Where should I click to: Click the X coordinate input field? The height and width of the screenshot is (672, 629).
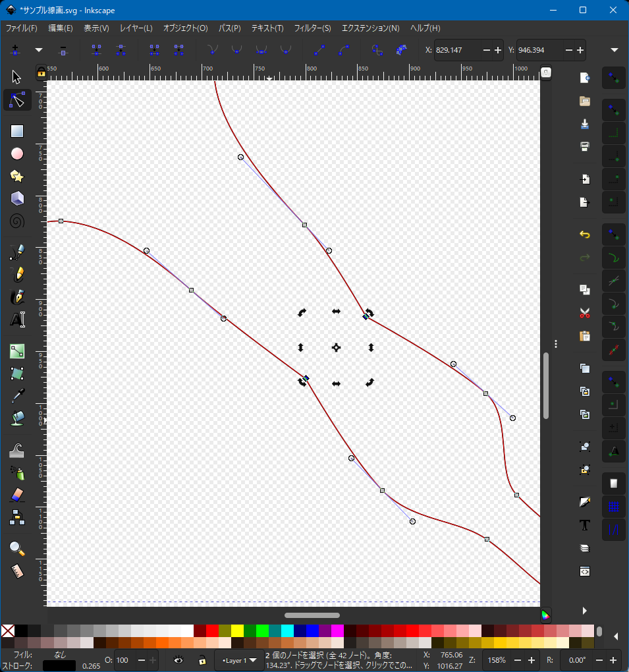[x=458, y=50]
